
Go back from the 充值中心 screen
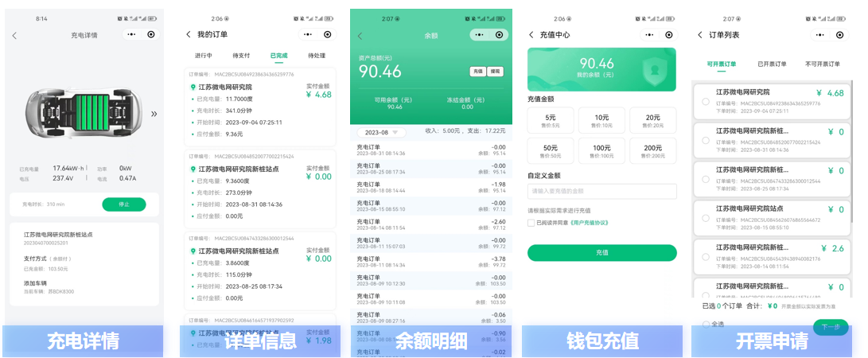[x=531, y=34]
